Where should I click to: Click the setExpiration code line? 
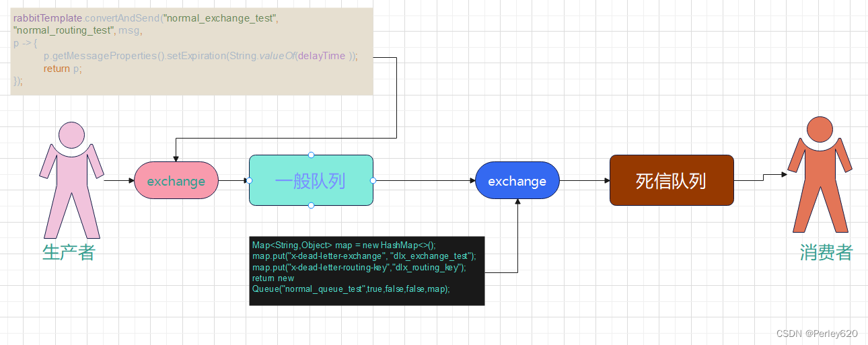[201, 56]
